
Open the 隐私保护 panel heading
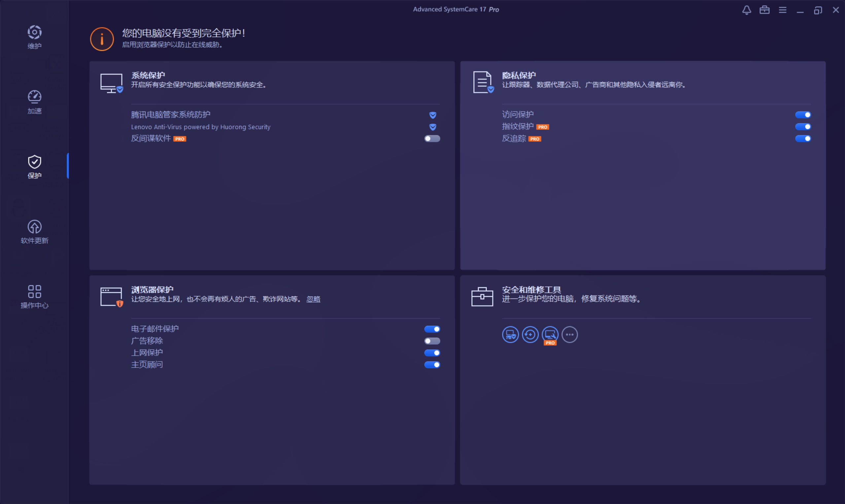click(x=519, y=75)
